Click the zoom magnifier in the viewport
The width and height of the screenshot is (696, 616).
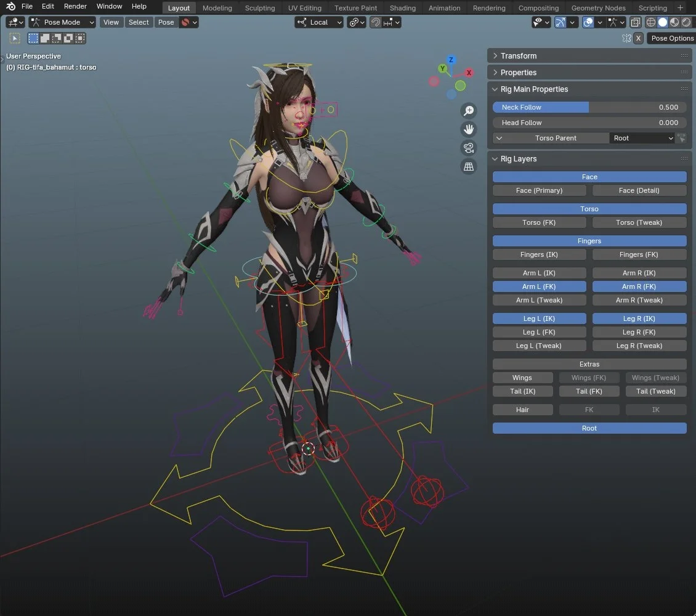click(x=469, y=111)
